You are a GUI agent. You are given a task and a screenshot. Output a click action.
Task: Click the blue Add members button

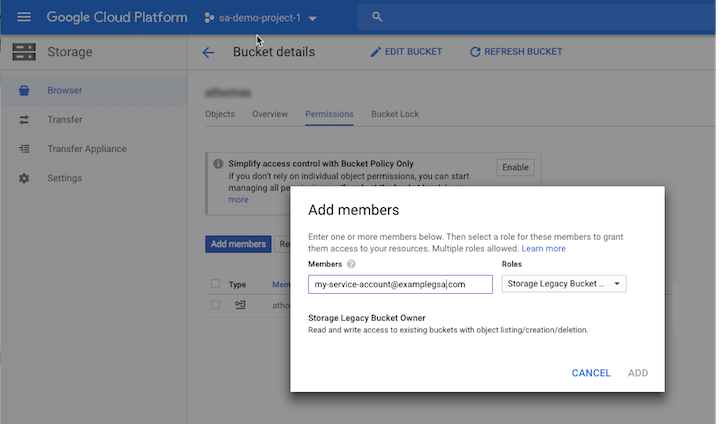238,244
